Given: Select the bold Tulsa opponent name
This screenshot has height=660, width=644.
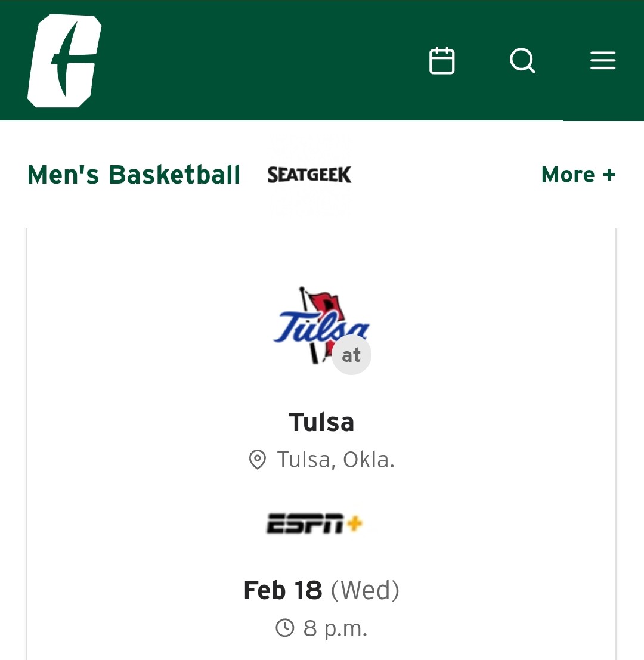Looking at the screenshot, I should tap(321, 422).
